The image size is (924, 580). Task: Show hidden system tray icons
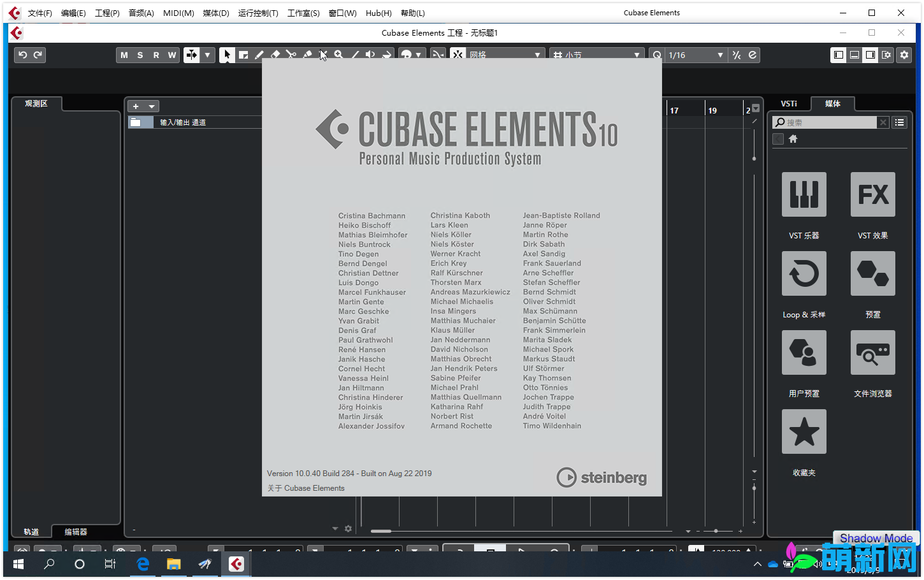(x=758, y=564)
